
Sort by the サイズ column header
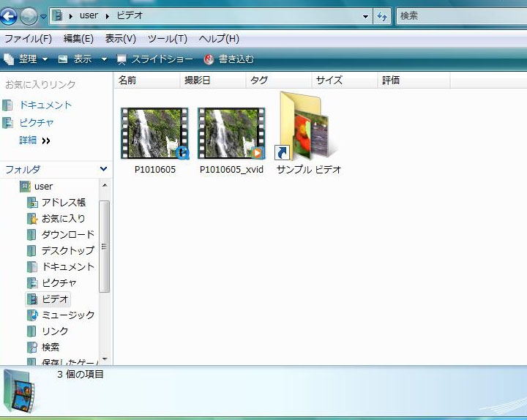tap(345, 80)
